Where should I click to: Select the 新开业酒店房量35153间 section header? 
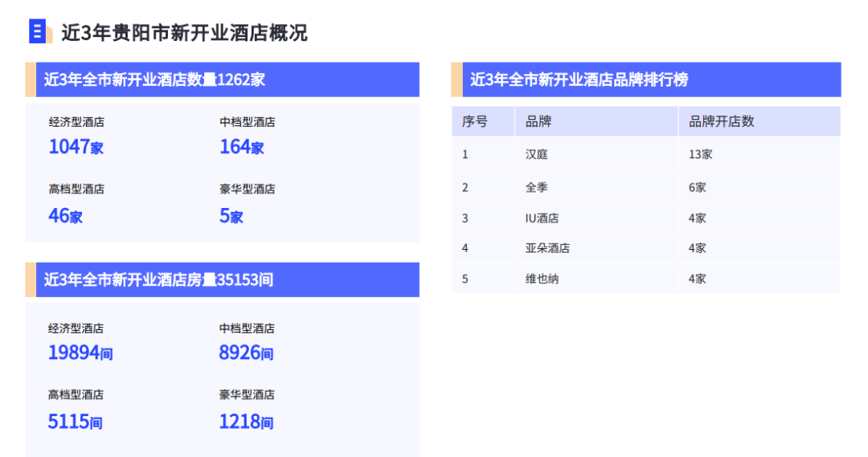click(x=158, y=280)
